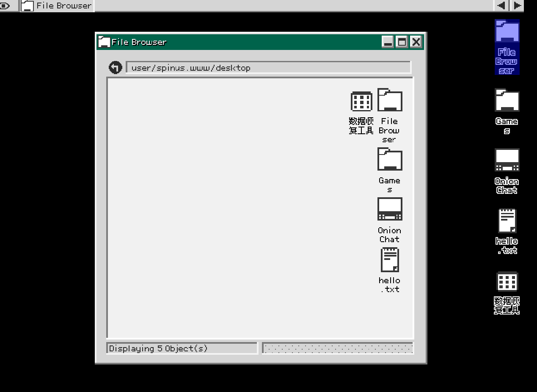This screenshot has height=392, width=537.
Task: Maximize the File Browser window
Action: tap(402, 41)
